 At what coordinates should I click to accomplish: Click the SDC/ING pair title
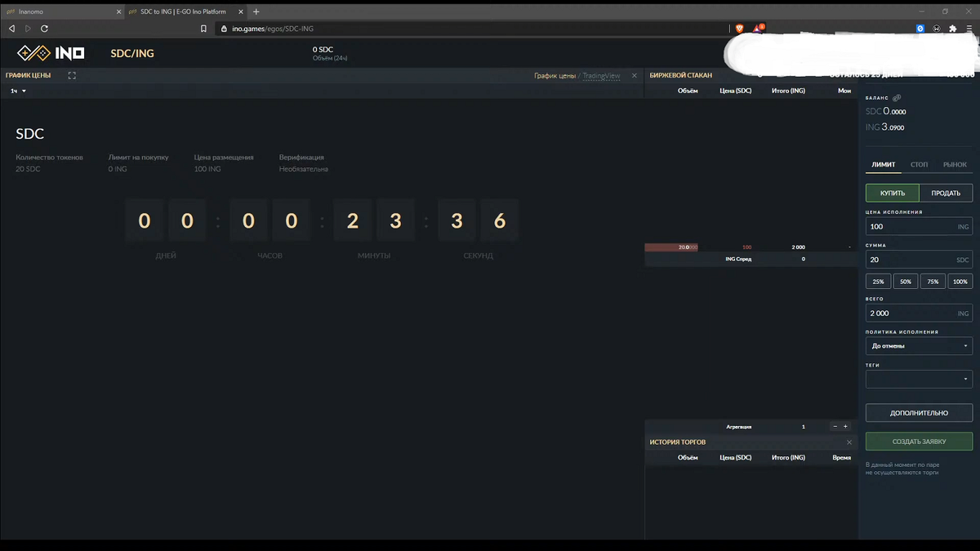coord(132,54)
